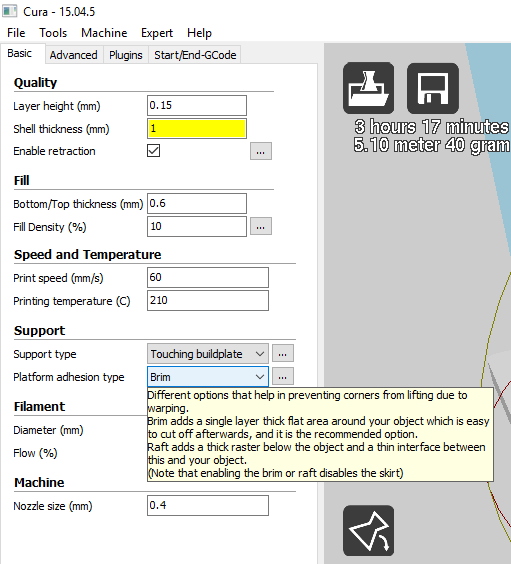511x564 pixels.
Task: Click the 'Layer height (mm)' label
Action: coord(57,106)
